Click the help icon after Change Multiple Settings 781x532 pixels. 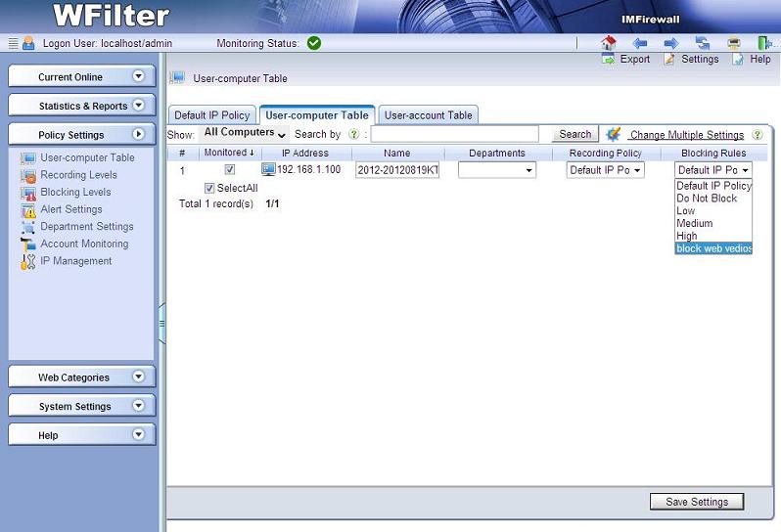(x=758, y=134)
